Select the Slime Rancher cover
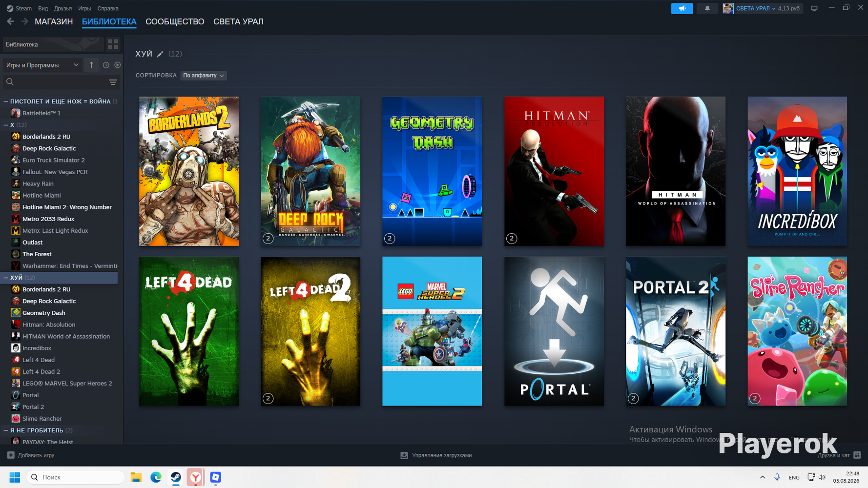The height and width of the screenshot is (488, 868). (797, 331)
